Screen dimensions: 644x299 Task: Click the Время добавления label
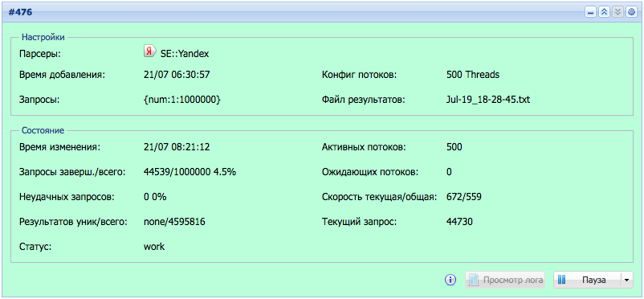click(x=63, y=75)
